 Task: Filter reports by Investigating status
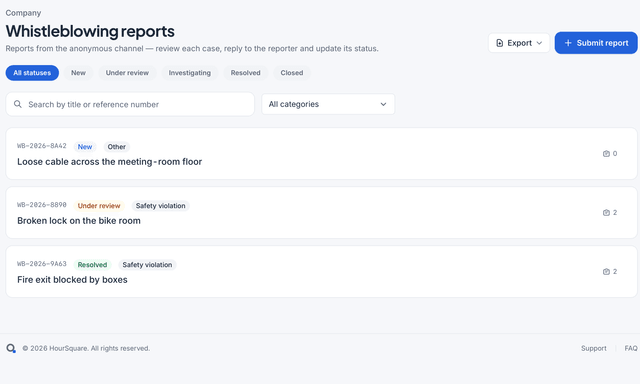click(190, 73)
